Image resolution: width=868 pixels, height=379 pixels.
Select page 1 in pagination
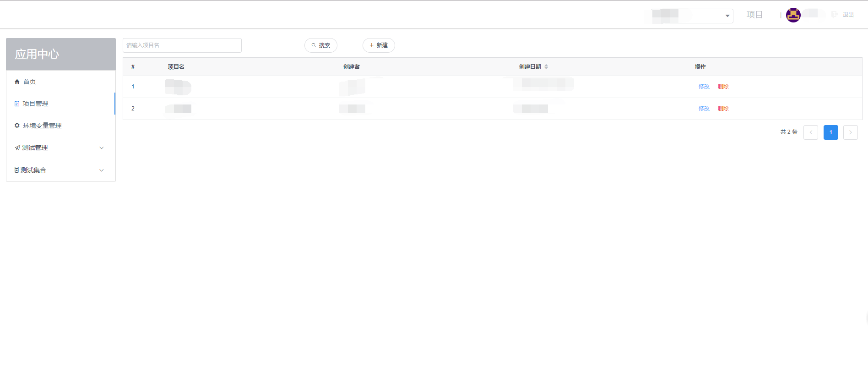(x=831, y=132)
